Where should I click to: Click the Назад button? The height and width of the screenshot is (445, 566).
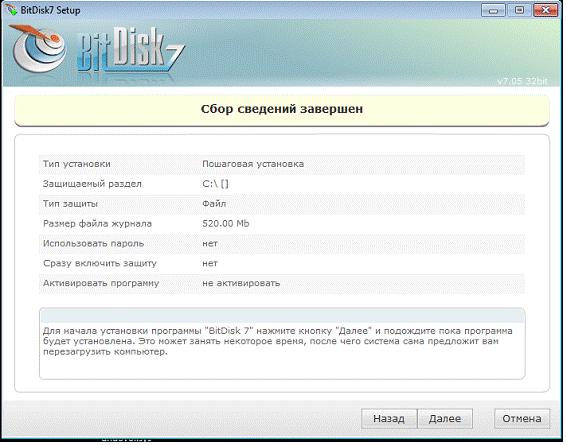point(389,418)
